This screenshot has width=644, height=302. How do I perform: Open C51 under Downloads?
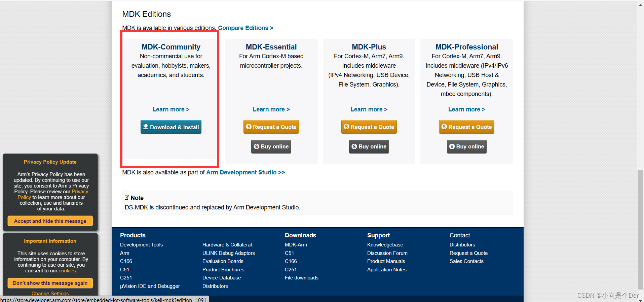(x=289, y=253)
